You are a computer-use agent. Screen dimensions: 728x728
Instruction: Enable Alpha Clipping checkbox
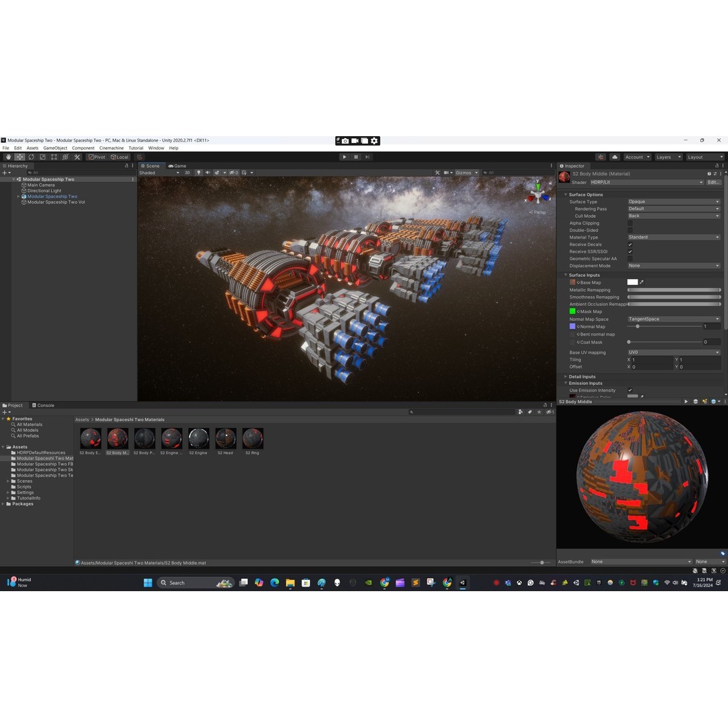click(630, 223)
